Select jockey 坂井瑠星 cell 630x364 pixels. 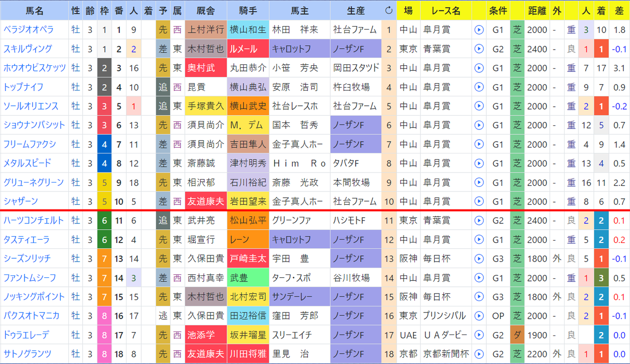click(248, 334)
